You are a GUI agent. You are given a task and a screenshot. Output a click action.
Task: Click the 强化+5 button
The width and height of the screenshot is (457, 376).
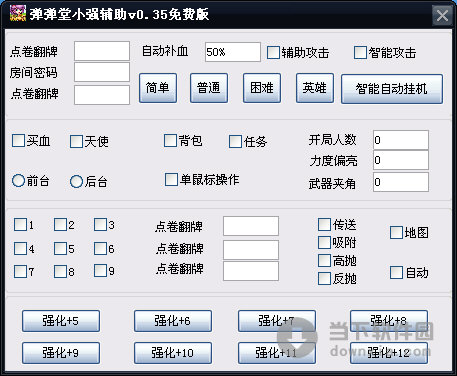click(61, 321)
